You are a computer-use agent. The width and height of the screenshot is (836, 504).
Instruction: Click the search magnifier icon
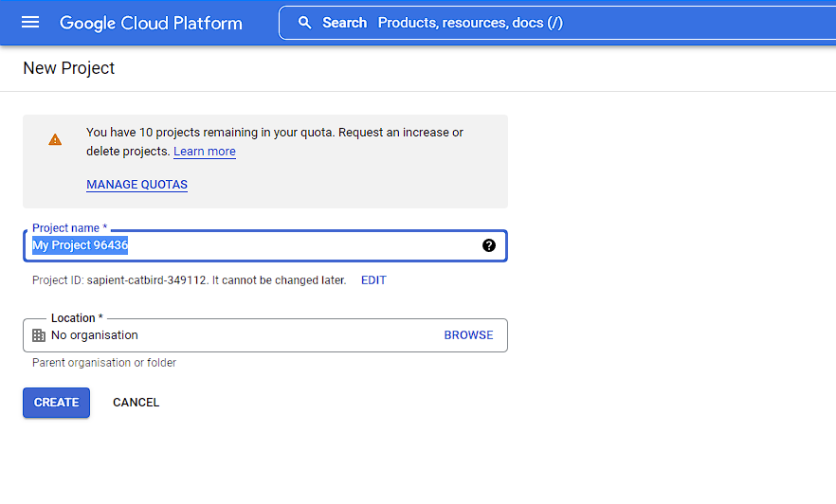[304, 23]
